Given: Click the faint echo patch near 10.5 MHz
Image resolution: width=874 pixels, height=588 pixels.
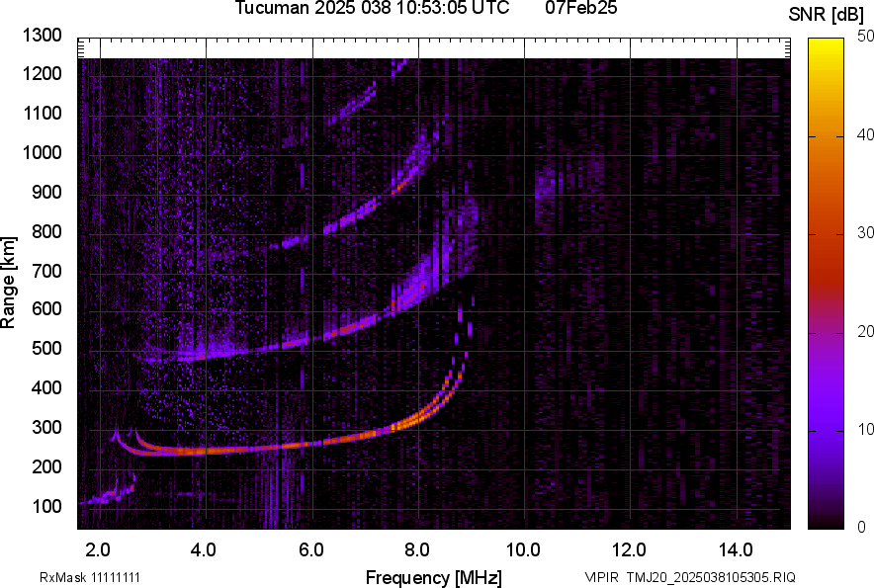Looking at the screenshot, I should pyautogui.click(x=544, y=185).
